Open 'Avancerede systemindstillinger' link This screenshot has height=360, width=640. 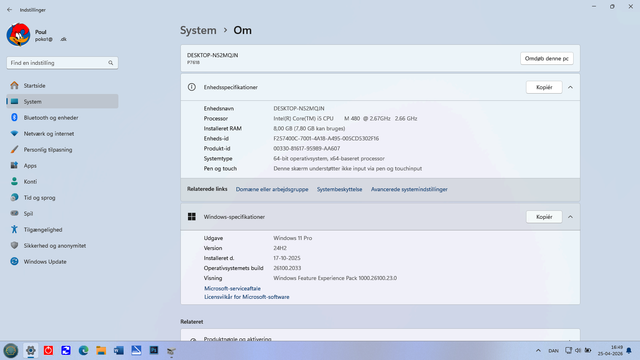tap(409, 189)
